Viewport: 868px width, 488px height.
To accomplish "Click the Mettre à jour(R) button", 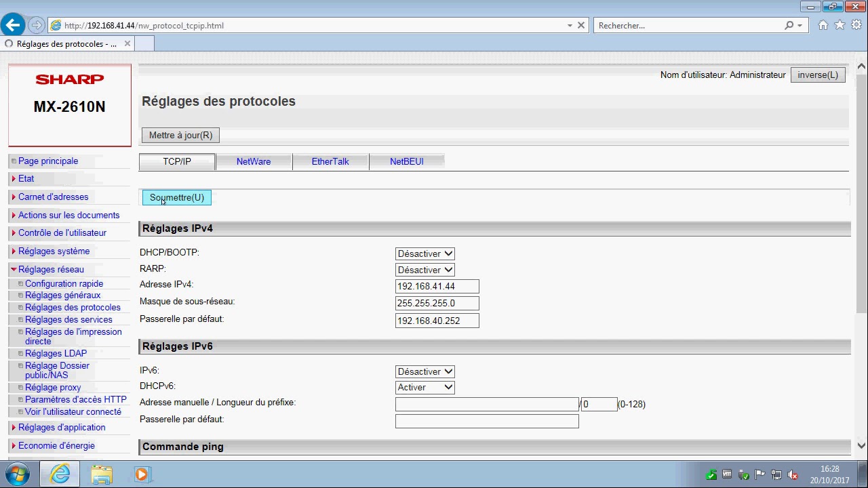I will (180, 135).
